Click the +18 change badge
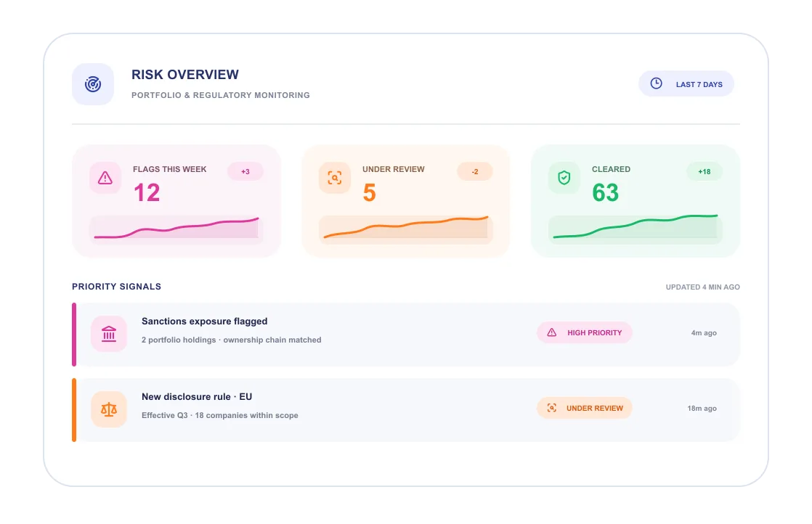The image size is (812, 524). pyautogui.click(x=705, y=172)
